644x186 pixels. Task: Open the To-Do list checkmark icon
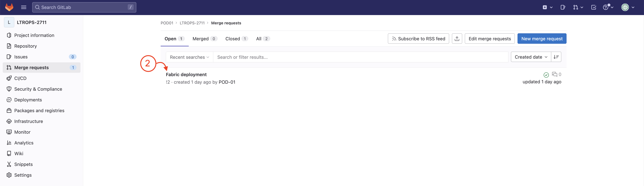pyautogui.click(x=594, y=7)
